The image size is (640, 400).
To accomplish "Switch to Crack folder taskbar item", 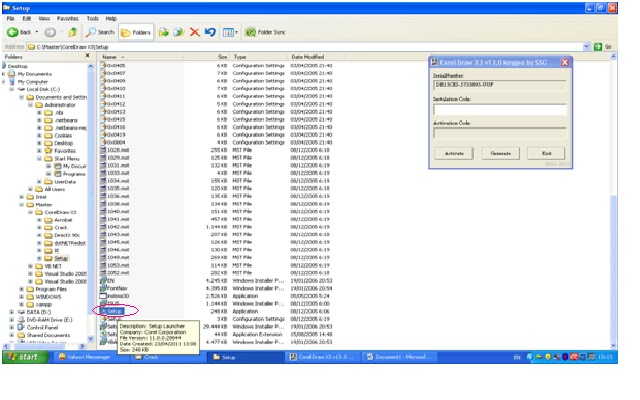I will click(x=167, y=357).
